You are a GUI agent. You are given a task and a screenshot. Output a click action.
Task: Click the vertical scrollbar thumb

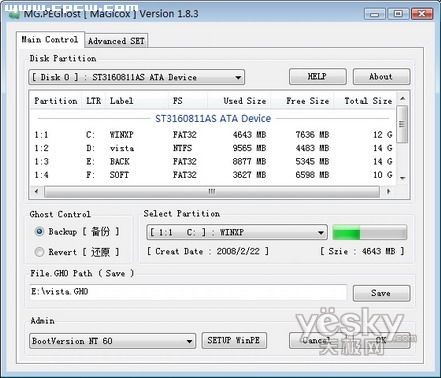click(403, 124)
